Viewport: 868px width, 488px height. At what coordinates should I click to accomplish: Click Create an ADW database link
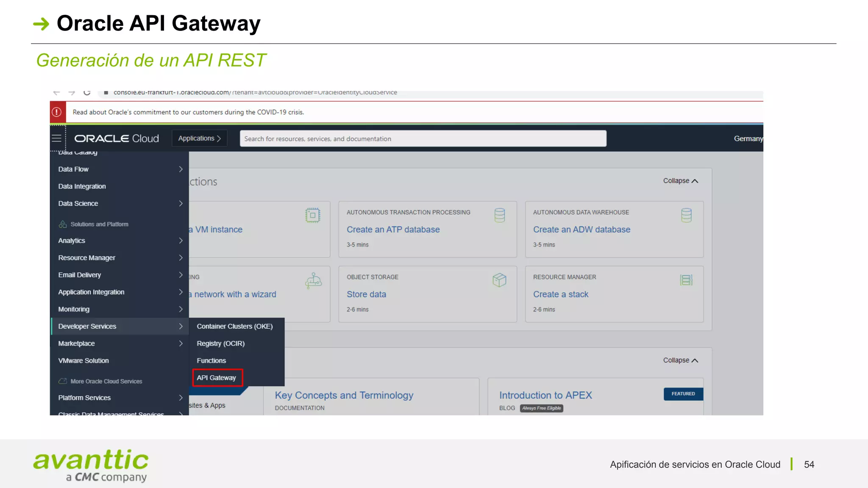[581, 230]
